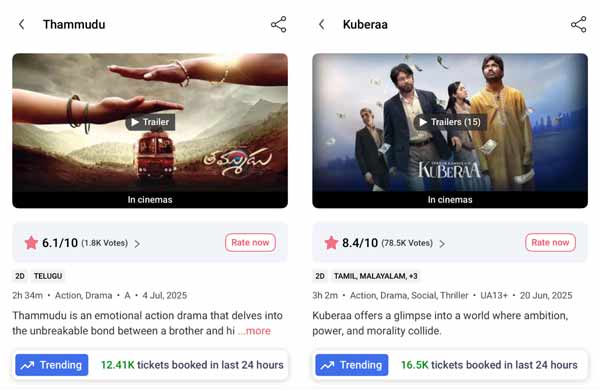Go back from the Thammudu page

[22, 24]
